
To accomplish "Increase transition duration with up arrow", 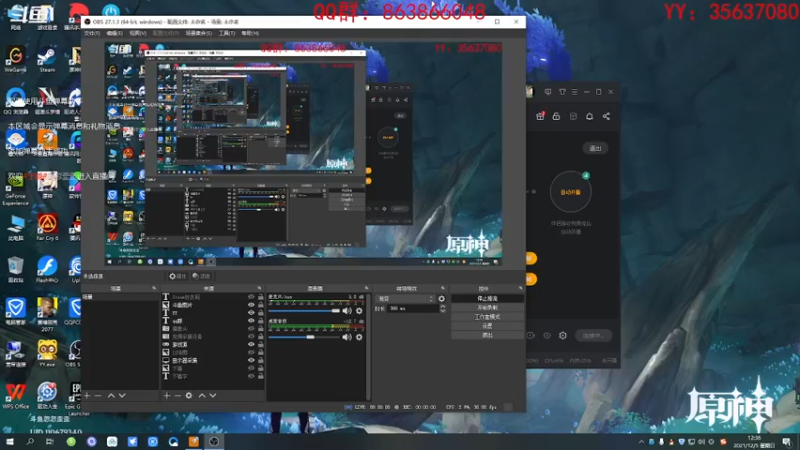I will pyautogui.click(x=442, y=307).
